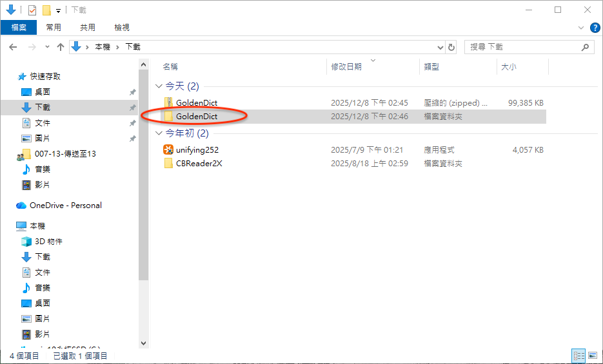Click the Refresh button in address bar

(451, 47)
